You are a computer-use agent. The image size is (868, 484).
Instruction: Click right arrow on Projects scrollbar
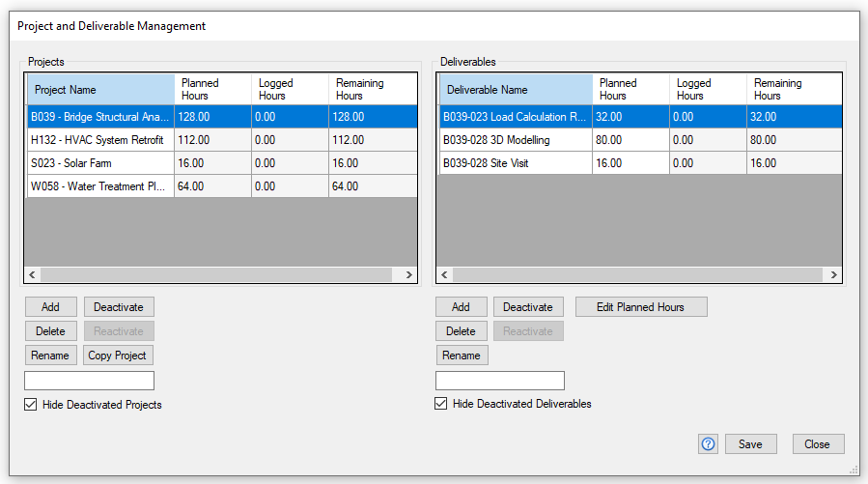pos(409,274)
